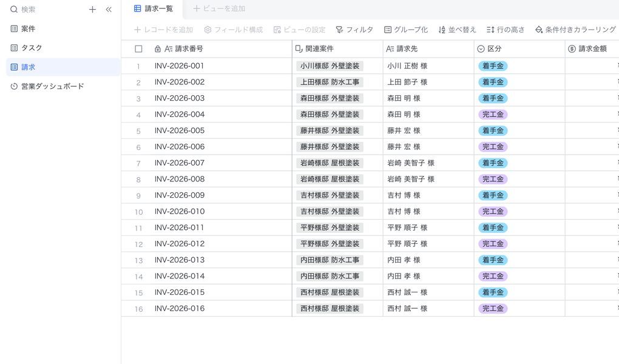This screenshot has width=619, height=364.
Task: Open 条件付きカラーリング settings
Action: [x=575, y=30]
